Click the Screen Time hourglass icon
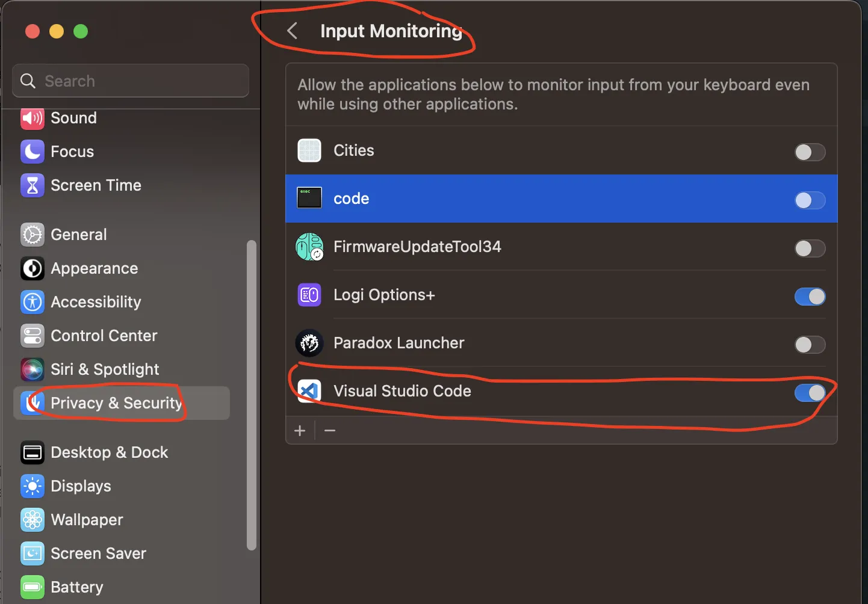 coord(33,185)
